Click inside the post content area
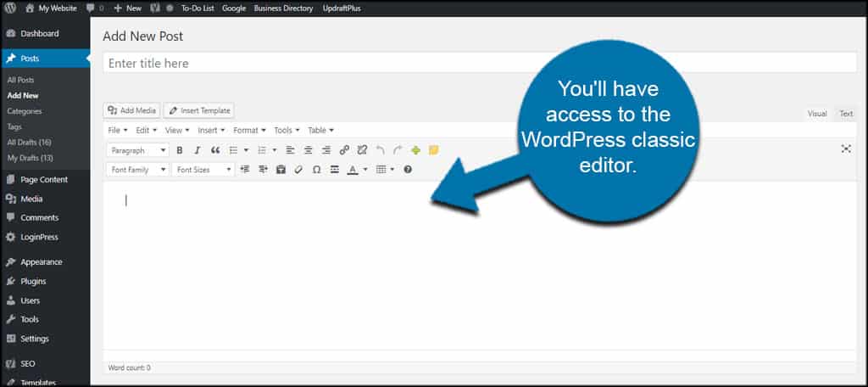This screenshot has width=868, height=387. point(480,266)
